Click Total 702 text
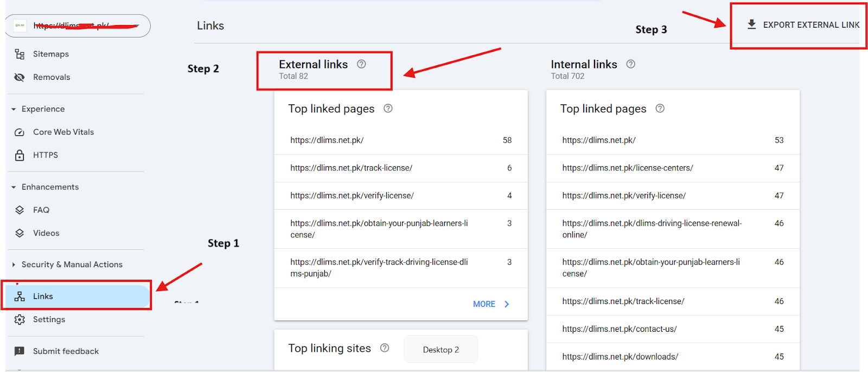868x372 pixels. click(567, 76)
